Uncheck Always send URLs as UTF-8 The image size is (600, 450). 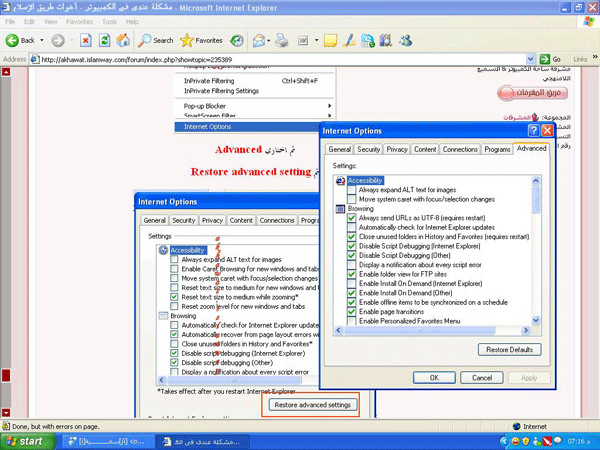(x=352, y=218)
